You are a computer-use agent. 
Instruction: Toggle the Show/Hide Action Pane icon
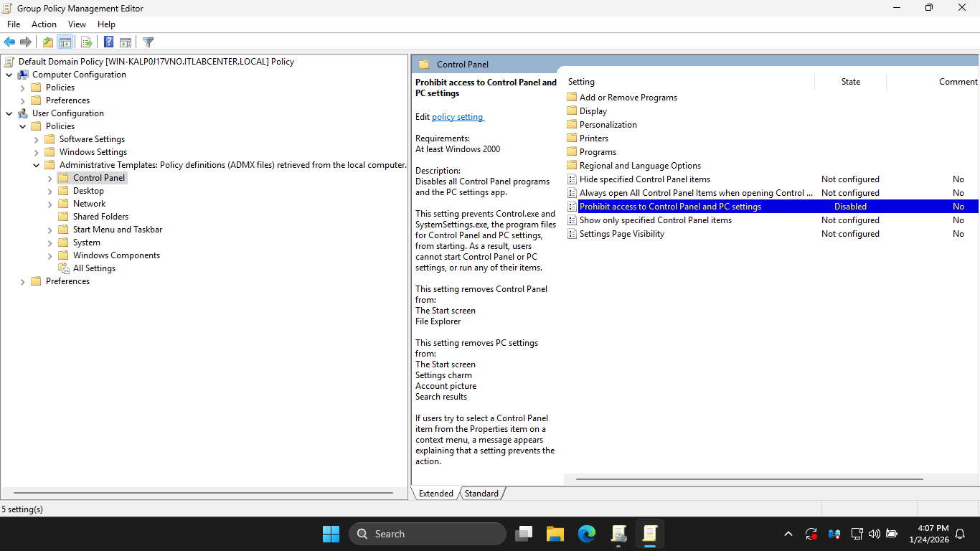coord(126,42)
